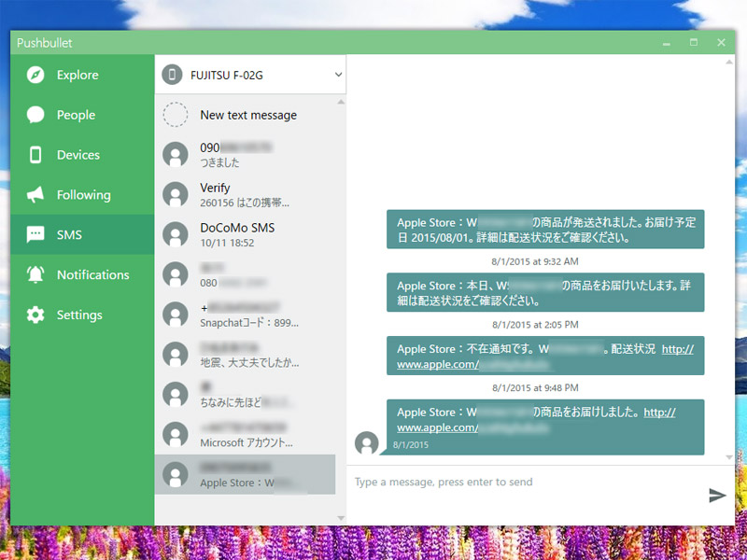Image resolution: width=747 pixels, height=560 pixels.
Task: Click avatar beside ちなみに先ほど conversation
Action: coord(176,394)
